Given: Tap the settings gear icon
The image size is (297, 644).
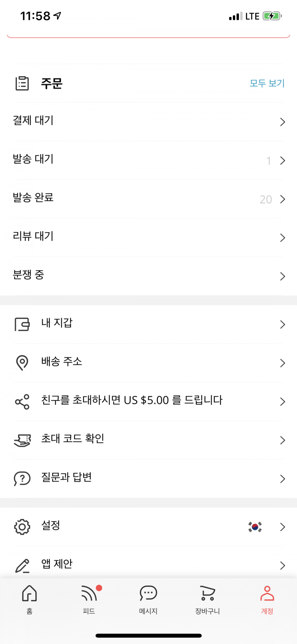Looking at the screenshot, I should click(22, 527).
